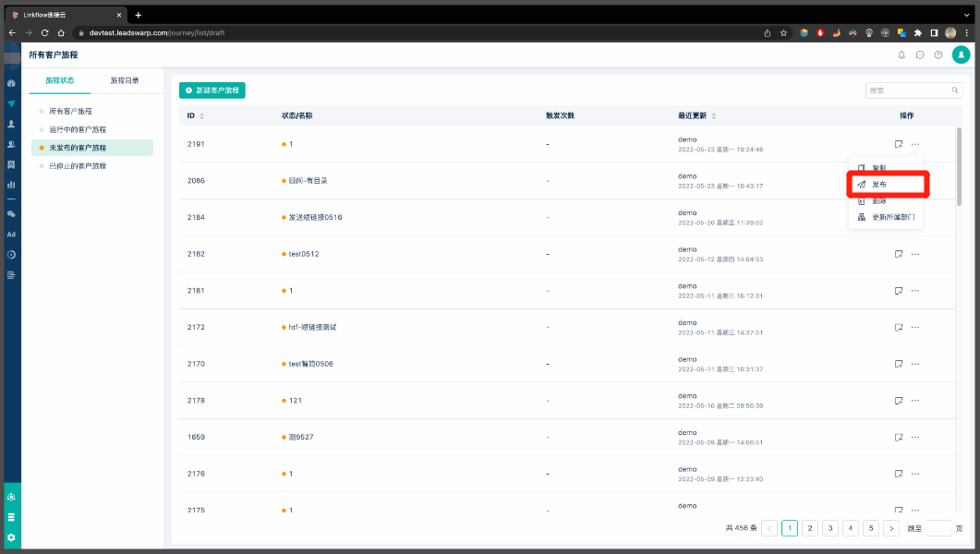Screen dimensions: 980x554
Task: Open the more-options dots for row 2178
Action: [x=915, y=401]
